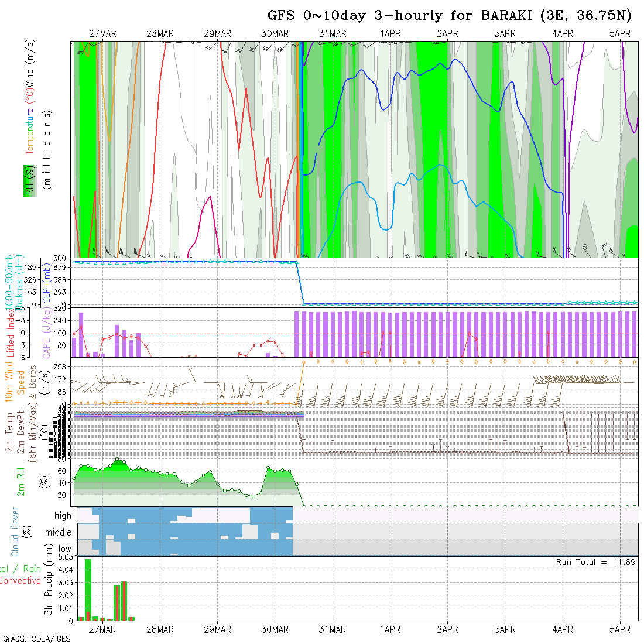Click the CAPE (J/kg) axis title

(47, 333)
